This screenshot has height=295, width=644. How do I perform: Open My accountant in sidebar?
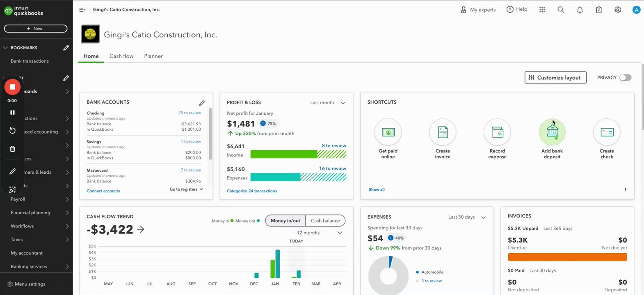click(27, 253)
